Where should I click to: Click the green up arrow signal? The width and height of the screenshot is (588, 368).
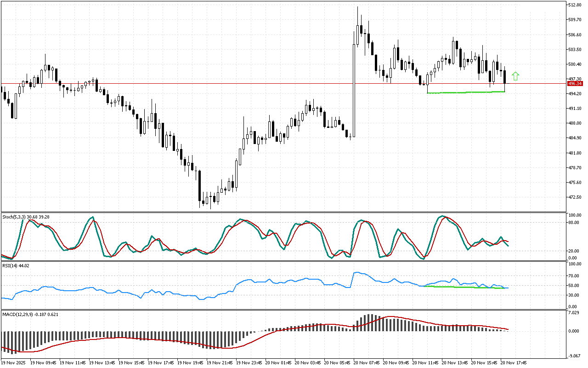[x=515, y=76]
